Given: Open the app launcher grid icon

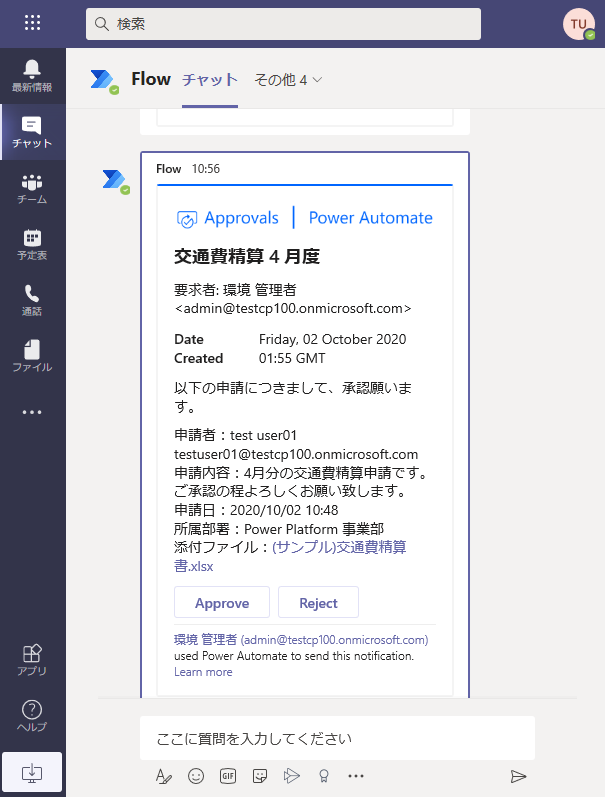Looking at the screenshot, I should 32,23.
